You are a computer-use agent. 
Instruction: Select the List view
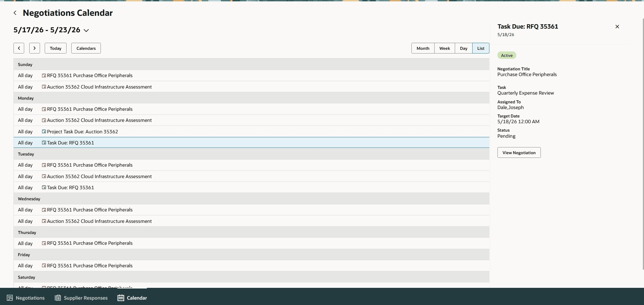point(481,48)
